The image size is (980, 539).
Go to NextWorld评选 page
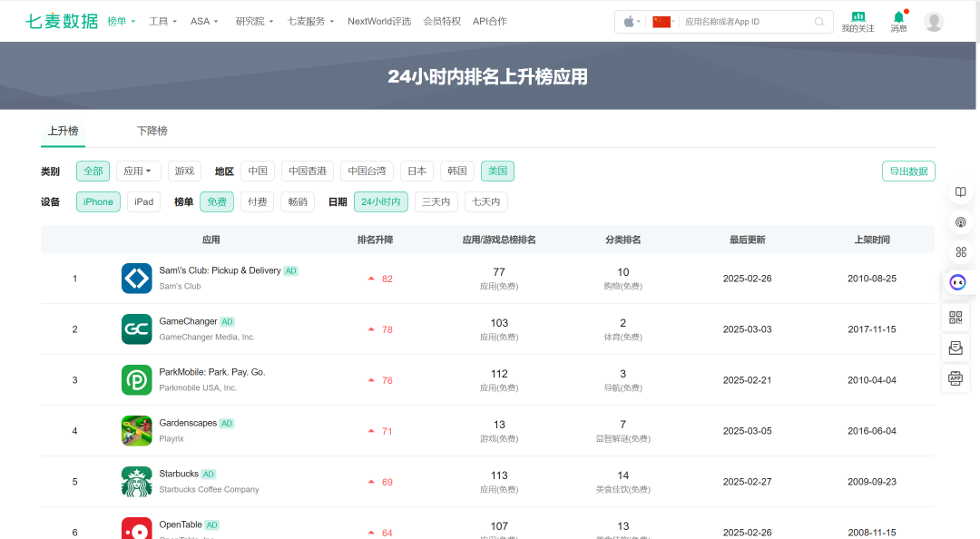click(379, 21)
